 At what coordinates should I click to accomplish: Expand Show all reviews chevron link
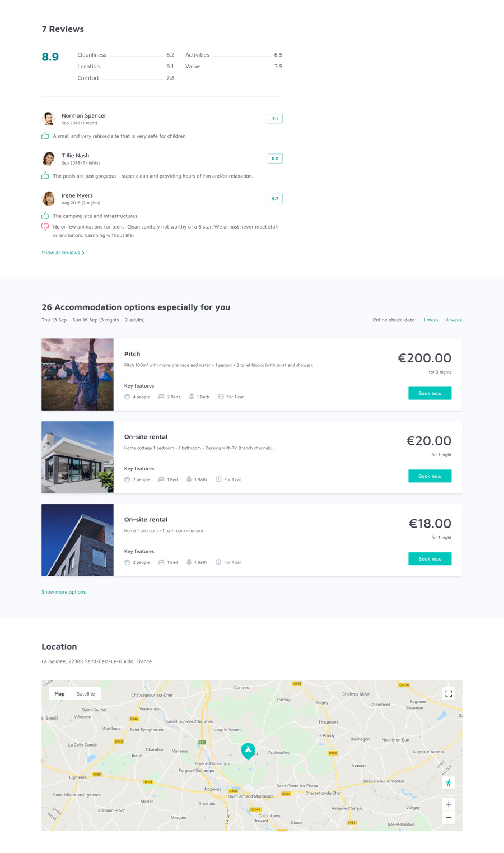tap(63, 253)
